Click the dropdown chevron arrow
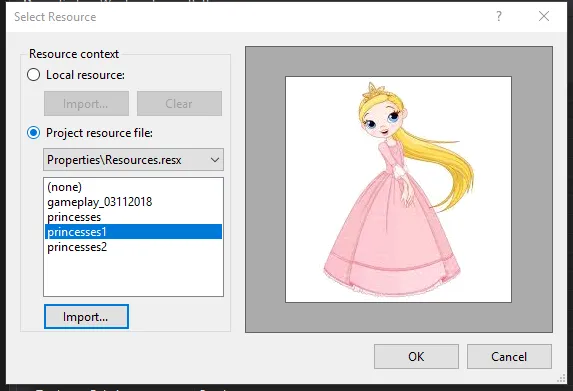 tap(215, 160)
